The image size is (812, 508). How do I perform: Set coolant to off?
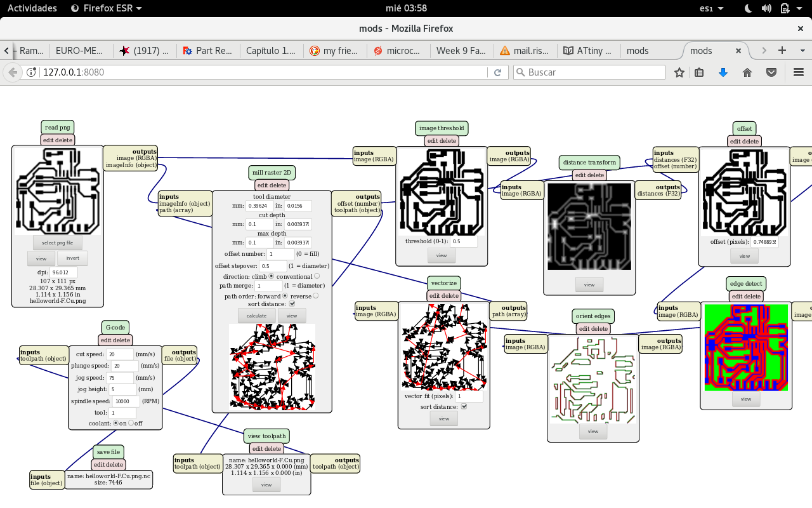click(131, 423)
